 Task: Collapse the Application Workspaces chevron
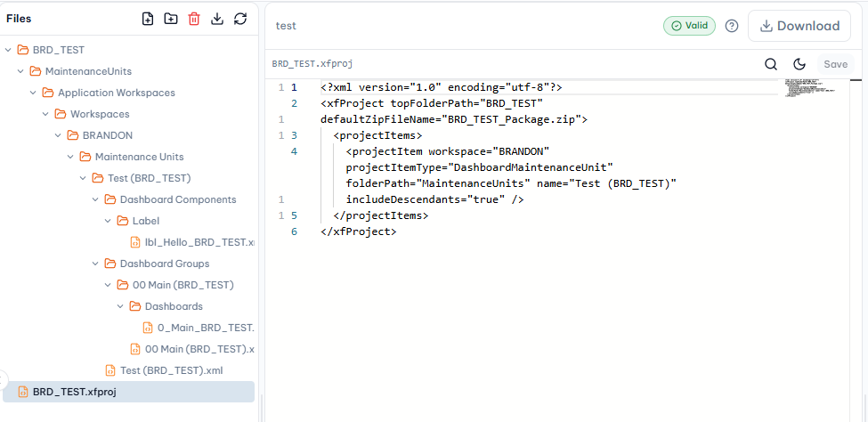click(x=33, y=93)
